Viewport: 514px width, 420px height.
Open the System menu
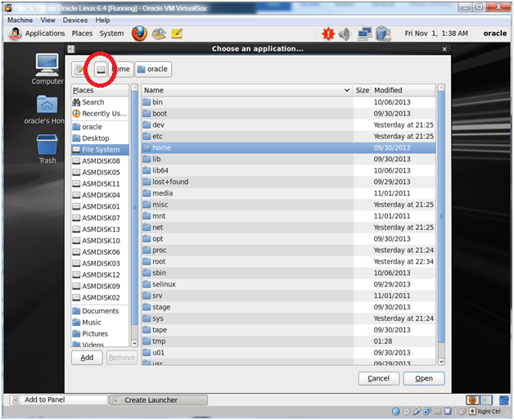click(111, 34)
